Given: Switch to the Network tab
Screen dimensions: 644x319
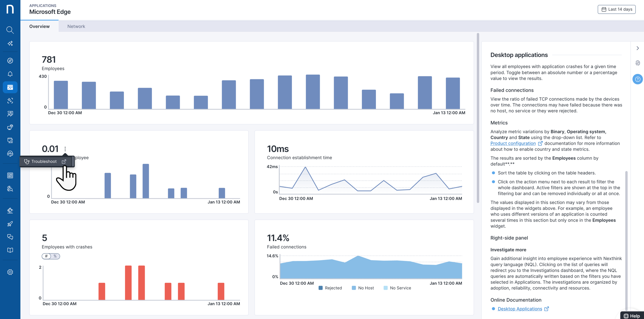Looking at the screenshot, I should 76,27.
